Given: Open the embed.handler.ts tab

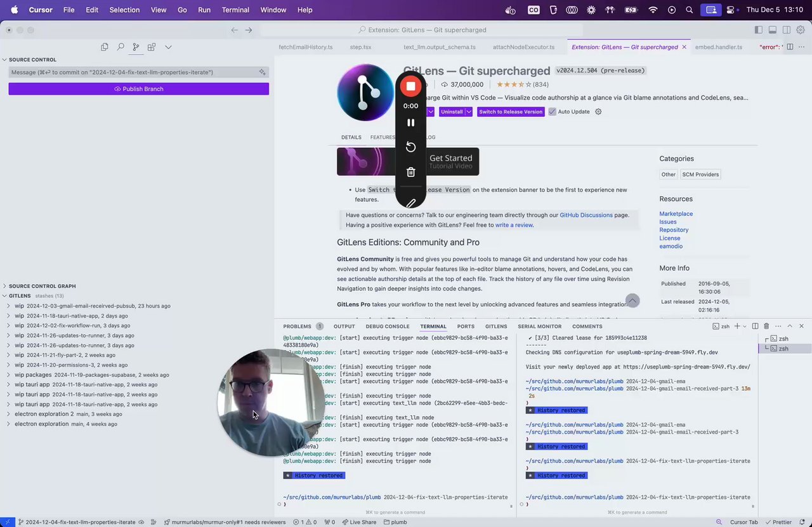Looking at the screenshot, I should click(x=719, y=47).
